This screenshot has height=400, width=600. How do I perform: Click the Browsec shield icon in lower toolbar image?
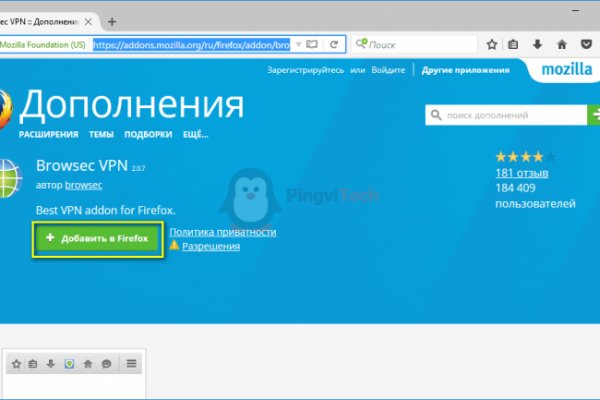click(x=69, y=365)
